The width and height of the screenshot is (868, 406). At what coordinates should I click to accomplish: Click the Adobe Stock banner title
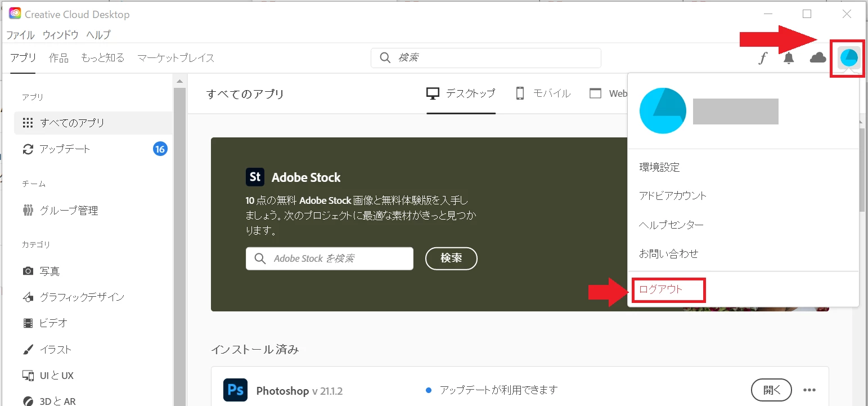point(306,177)
